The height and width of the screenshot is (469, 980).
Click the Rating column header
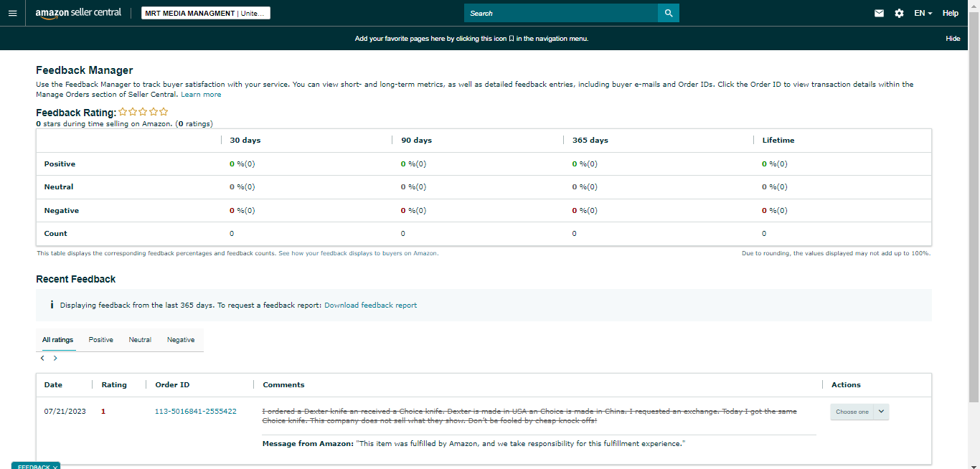pos(114,385)
